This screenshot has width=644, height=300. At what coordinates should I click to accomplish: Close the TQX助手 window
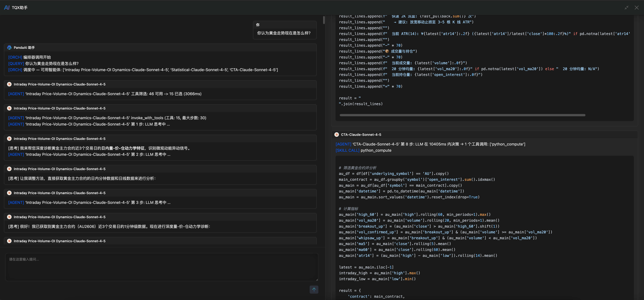(x=637, y=8)
